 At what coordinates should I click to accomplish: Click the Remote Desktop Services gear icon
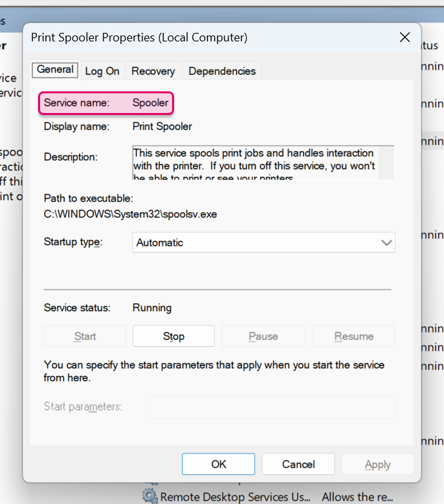(150, 496)
